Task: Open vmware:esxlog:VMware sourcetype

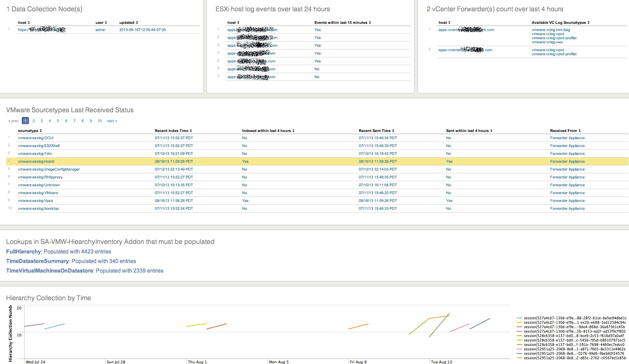Action: tap(38, 193)
